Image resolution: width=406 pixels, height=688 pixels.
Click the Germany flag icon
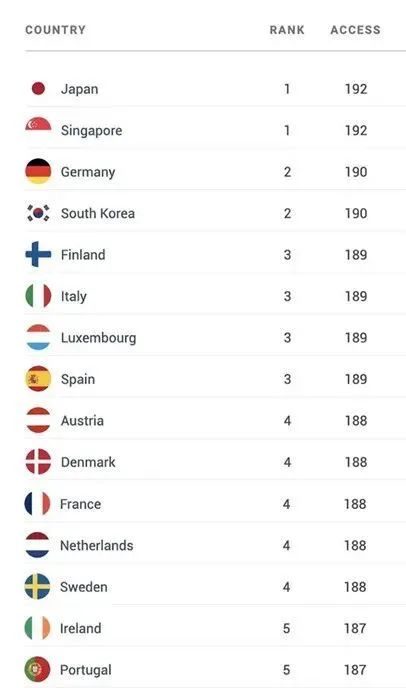[x=38, y=171]
